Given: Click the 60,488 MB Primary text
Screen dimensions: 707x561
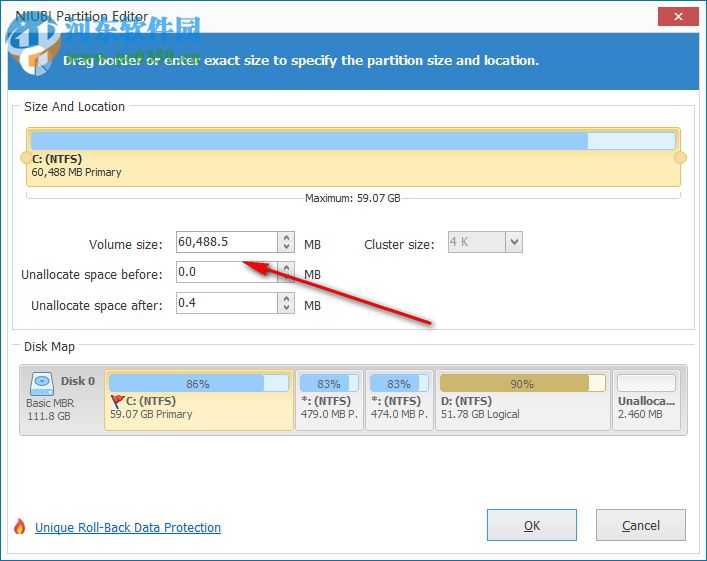Looking at the screenshot, I should (x=76, y=172).
